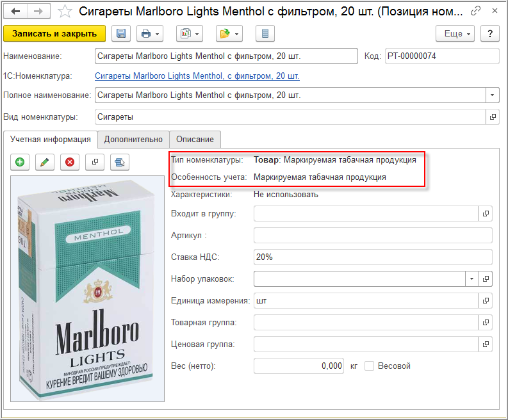The image size is (508, 420).
Task: Open the create-based-on dropdown button
Action: (229, 33)
